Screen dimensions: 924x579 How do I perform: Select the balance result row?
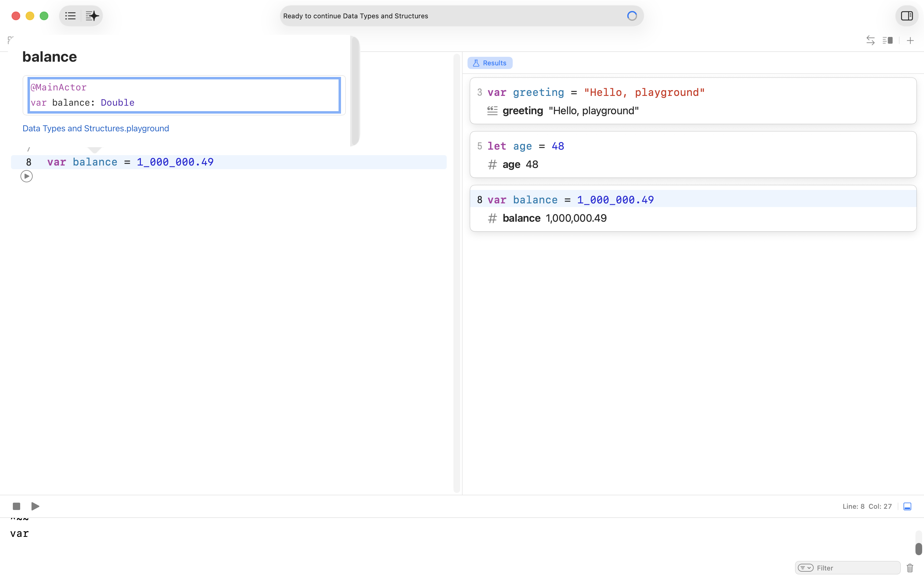(x=554, y=218)
